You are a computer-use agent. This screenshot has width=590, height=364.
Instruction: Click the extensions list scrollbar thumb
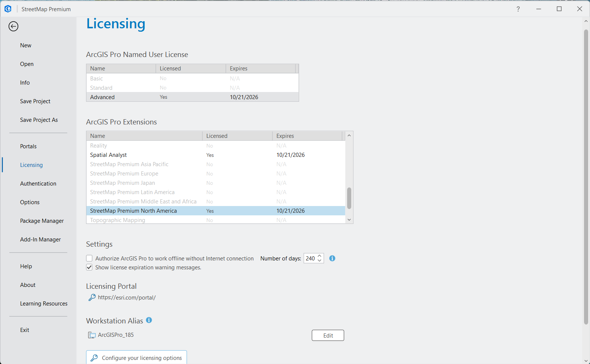pyautogui.click(x=349, y=198)
